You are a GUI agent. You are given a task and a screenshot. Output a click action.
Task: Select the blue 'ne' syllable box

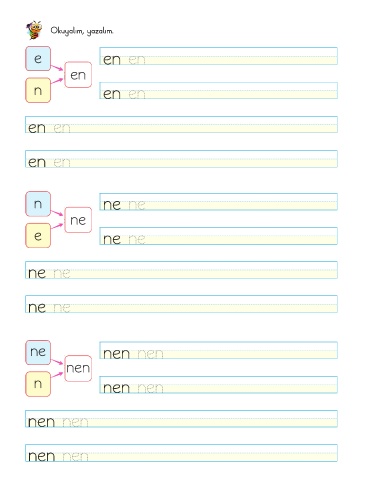[x=38, y=352]
